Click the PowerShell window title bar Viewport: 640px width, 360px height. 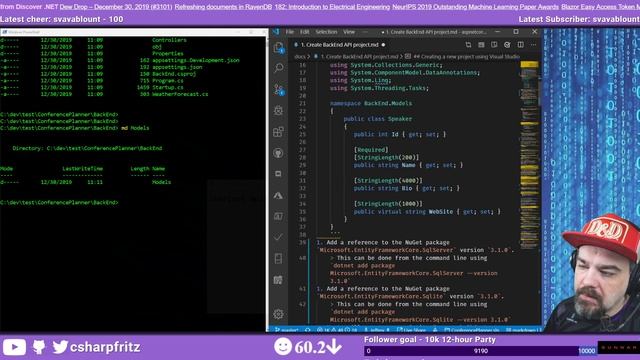pyautogui.click(x=133, y=32)
